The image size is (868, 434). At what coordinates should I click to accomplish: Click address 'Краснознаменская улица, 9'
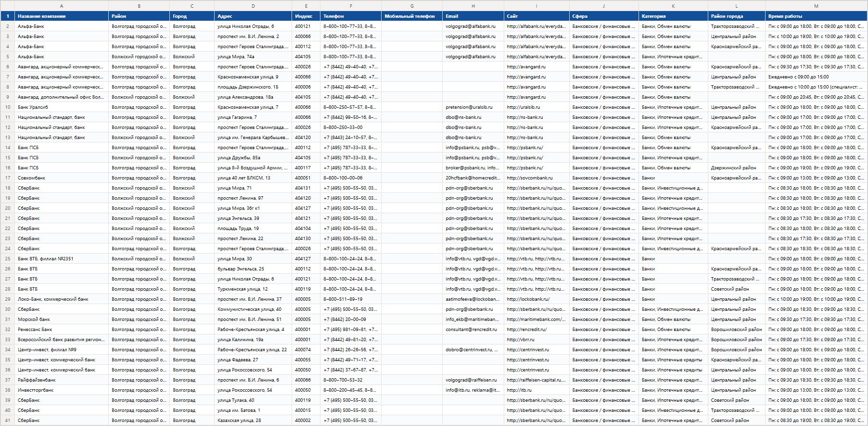pos(253,77)
